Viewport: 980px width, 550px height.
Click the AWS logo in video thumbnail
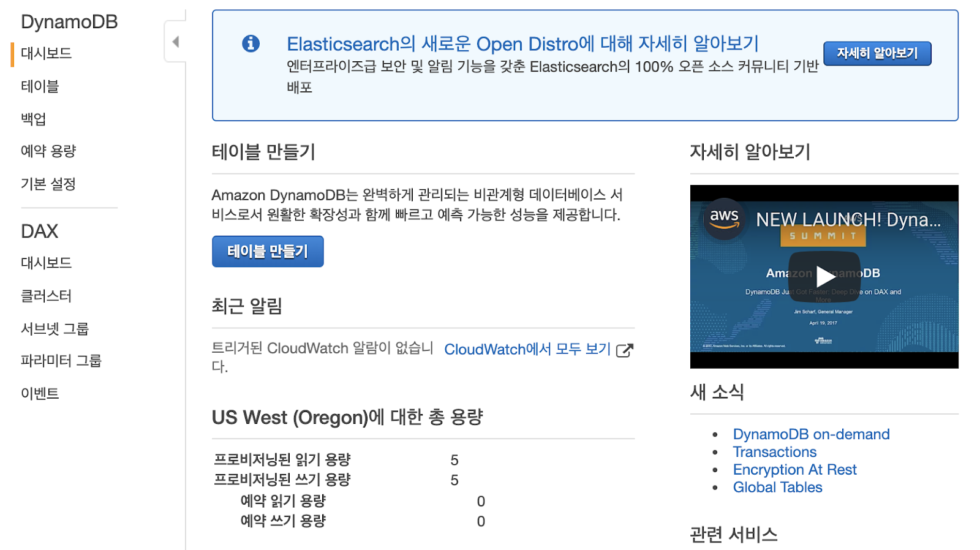click(x=724, y=217)
